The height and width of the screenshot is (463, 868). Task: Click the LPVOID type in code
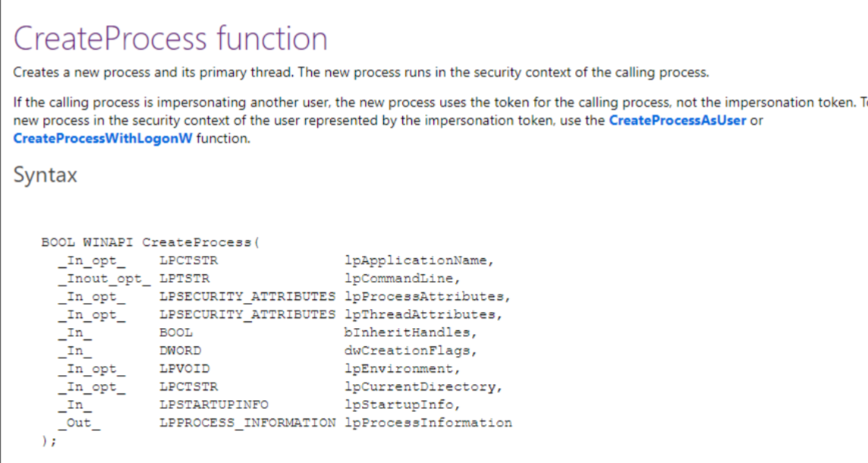(x=184, y=369)
